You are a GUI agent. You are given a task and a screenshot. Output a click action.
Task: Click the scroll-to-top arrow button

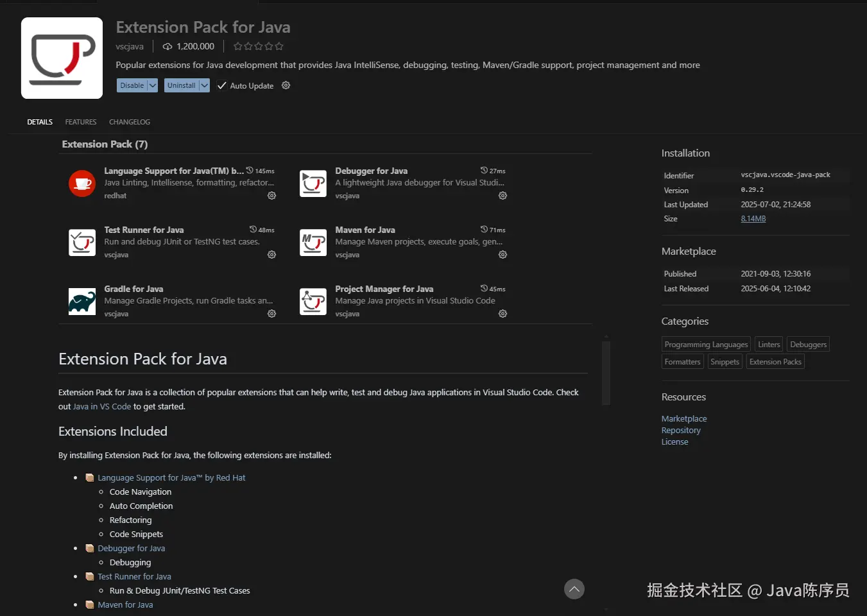(574, 589)
